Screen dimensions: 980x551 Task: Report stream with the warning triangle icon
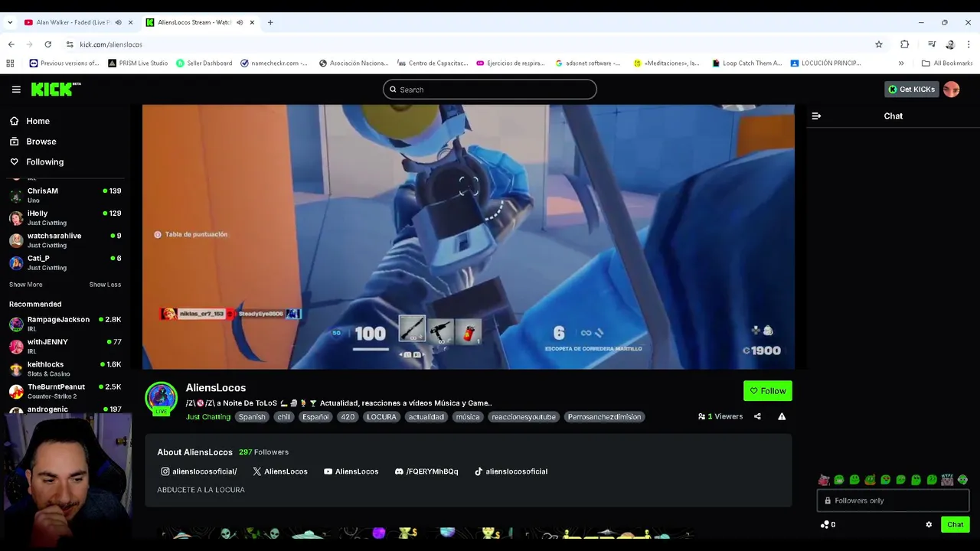coord(782,416)
